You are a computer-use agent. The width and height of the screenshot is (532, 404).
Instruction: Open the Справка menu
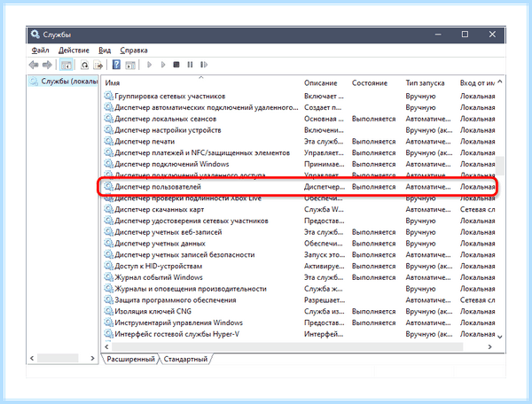pyautogui.click(x=134, y=50)
